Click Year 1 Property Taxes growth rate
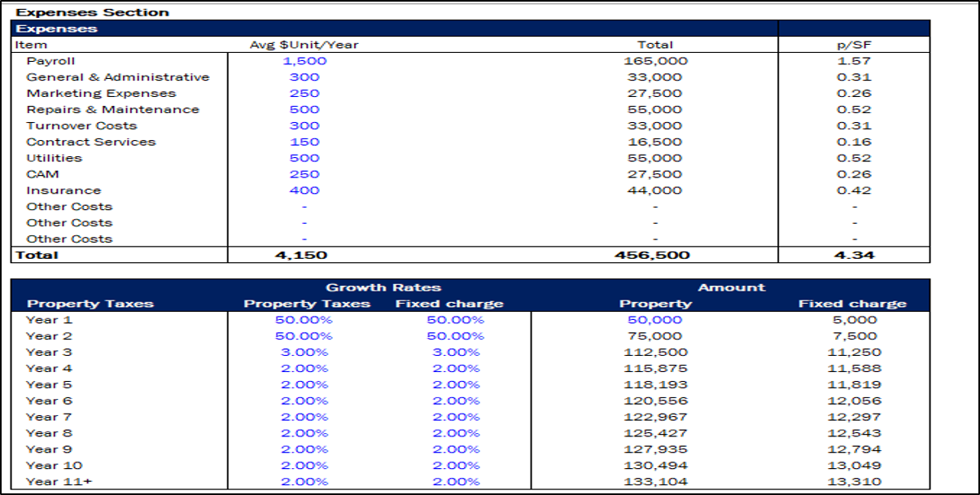This screenshot has height=495, width=980. tap(304, 320)
